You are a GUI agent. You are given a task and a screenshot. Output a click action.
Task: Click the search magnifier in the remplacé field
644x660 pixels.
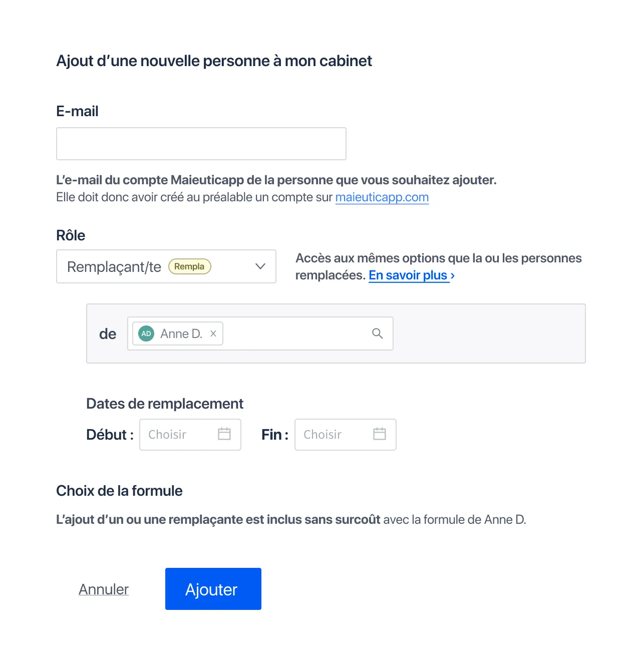tap(377, 334)
